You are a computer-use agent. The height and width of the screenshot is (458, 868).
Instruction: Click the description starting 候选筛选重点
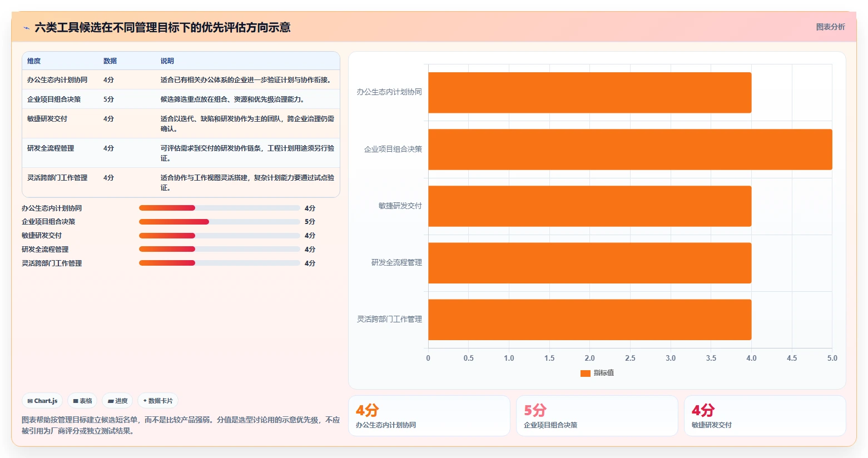232,99
